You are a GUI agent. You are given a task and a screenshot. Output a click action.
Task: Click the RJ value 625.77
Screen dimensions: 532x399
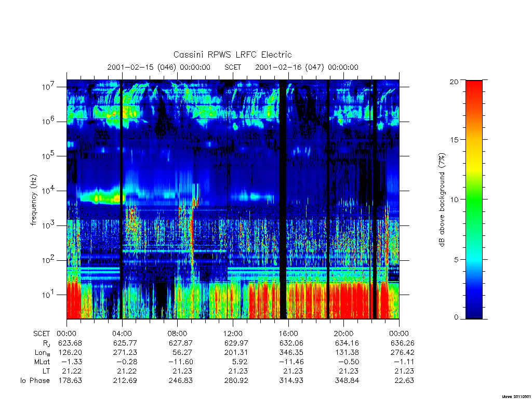[125, 343]
